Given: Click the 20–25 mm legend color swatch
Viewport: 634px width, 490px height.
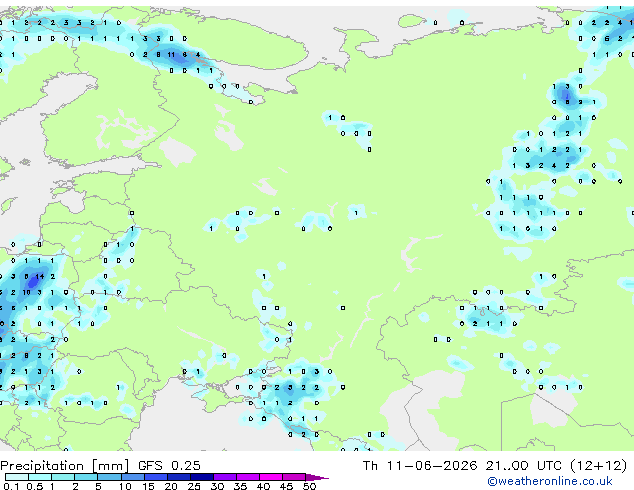Looking at the screenshot, I should click(x=179, y=477).
